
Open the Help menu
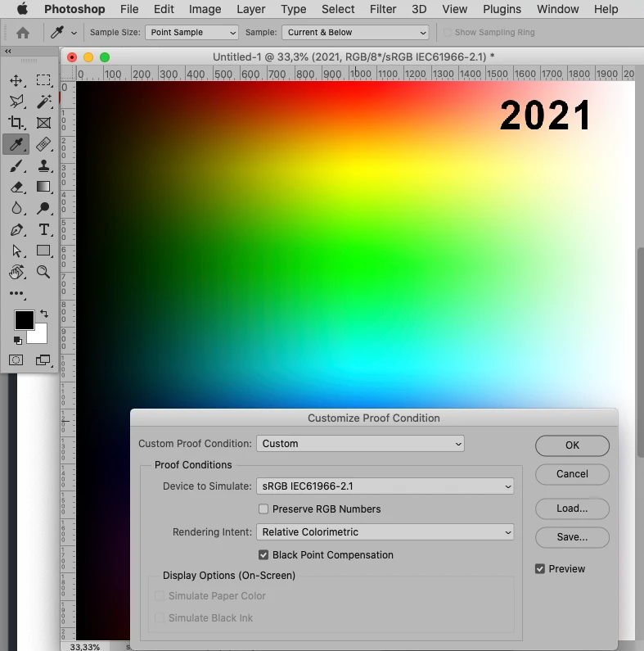tap(606, 9)
